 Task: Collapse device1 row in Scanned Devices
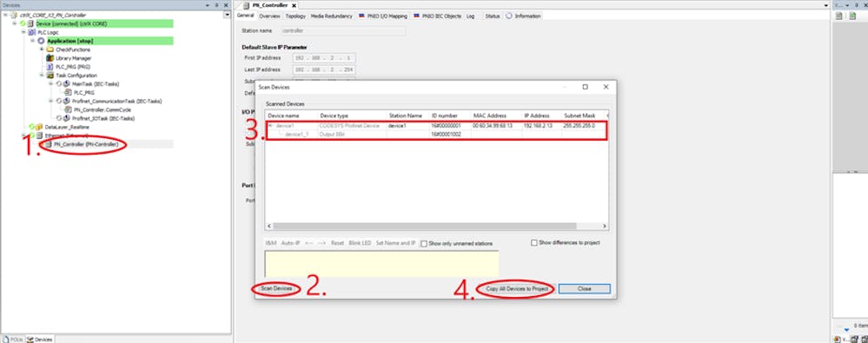point(271,126)
